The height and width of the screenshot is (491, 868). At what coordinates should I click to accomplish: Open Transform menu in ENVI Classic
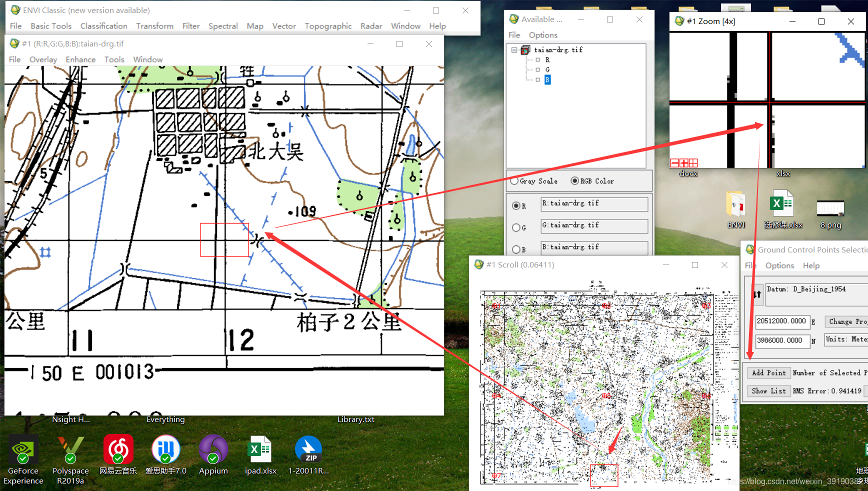point(154,26)
